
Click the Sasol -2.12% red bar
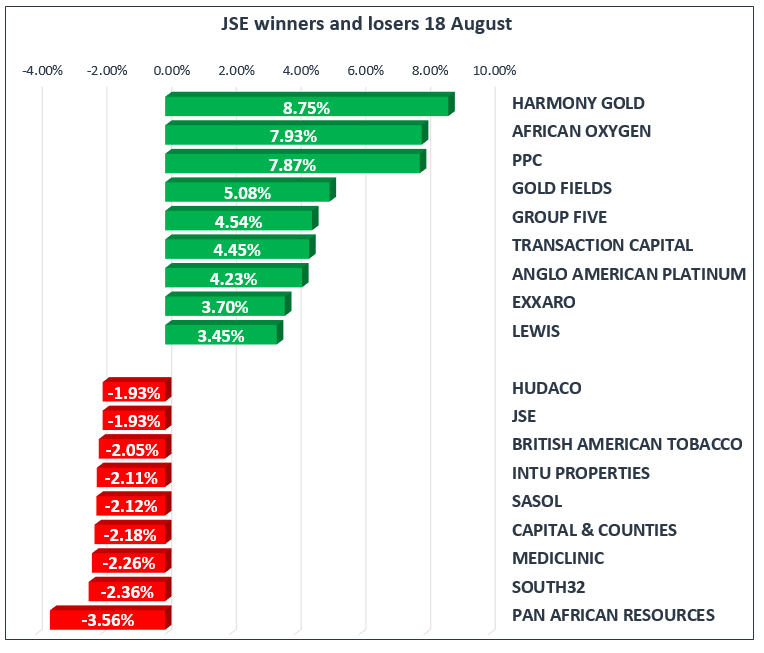133,506
